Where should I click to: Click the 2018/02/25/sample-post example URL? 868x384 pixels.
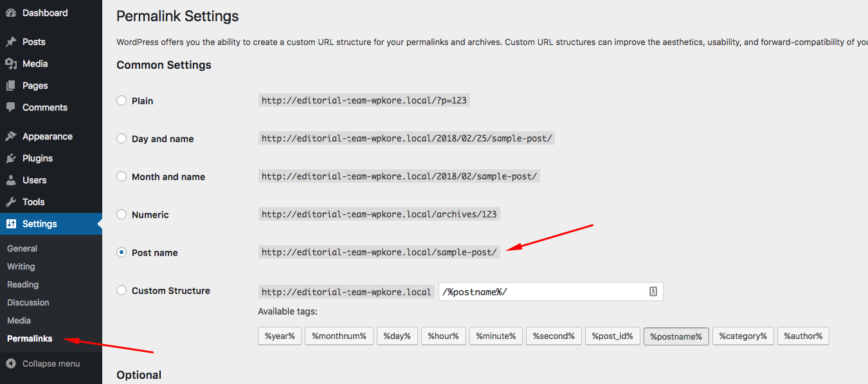tap(406, 138)
